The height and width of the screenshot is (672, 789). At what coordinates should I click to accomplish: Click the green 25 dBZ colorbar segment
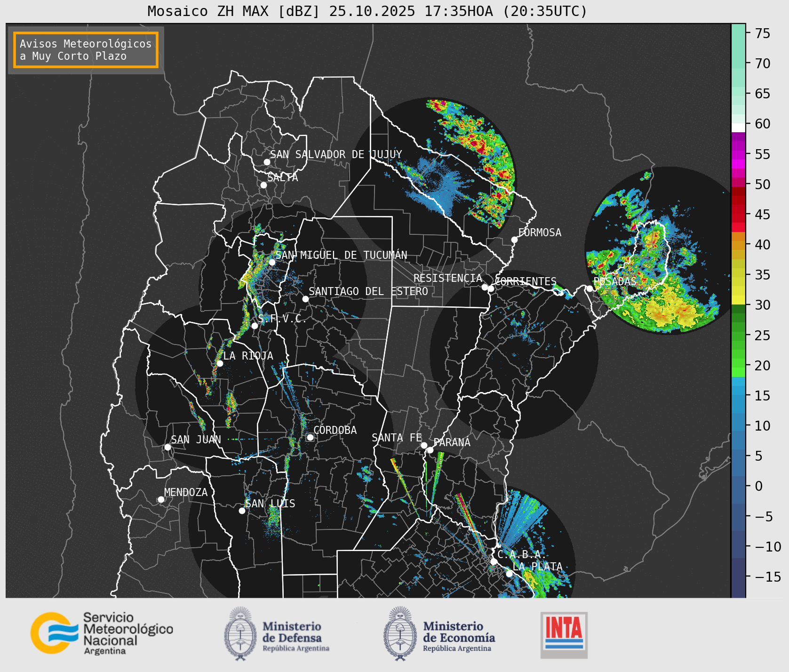coord(738,335)
